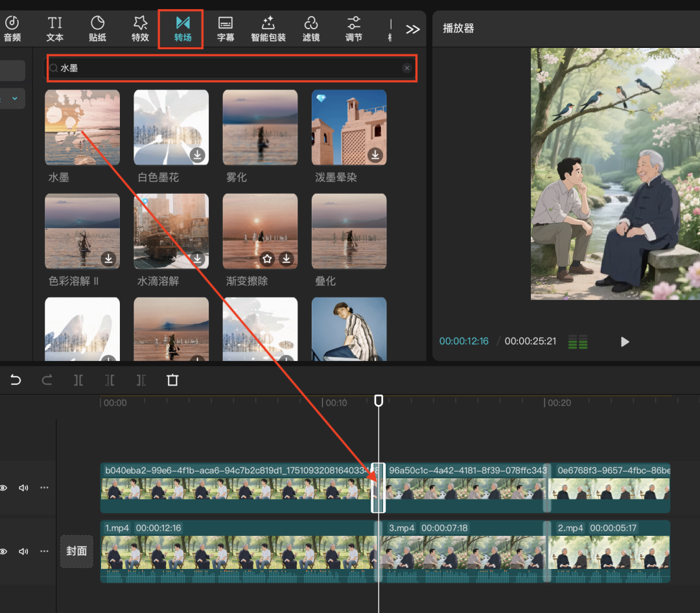Play the video in the player
The height and width of the screenshot is (613, 700).
click(625, 341)
